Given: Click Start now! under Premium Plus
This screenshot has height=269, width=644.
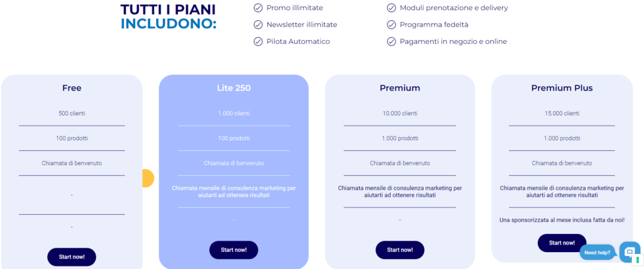Looking at the screenshot, I should (562, 243).
